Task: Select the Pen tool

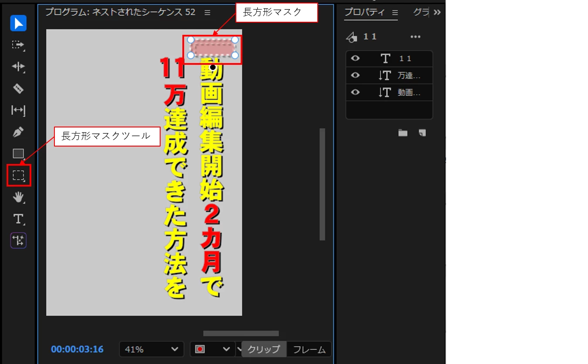Action: pyautogui.click(x=18, y=132)
